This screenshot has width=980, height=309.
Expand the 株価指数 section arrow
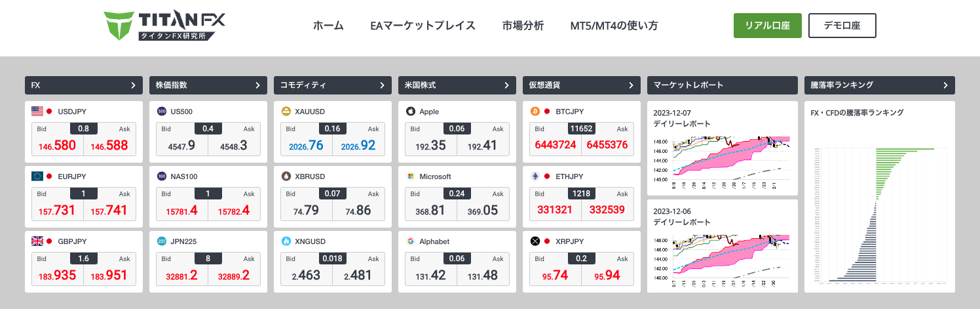coord(257,85)
